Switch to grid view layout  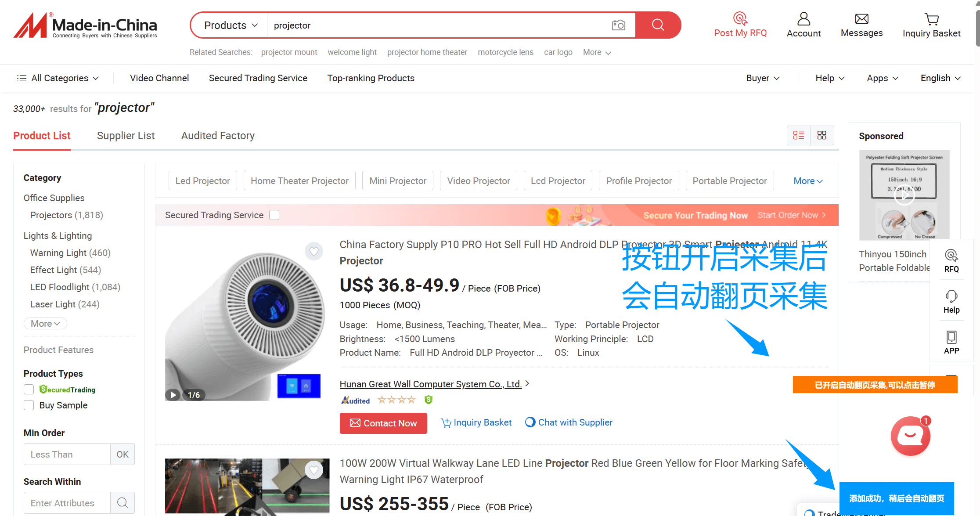click(822, 135)
